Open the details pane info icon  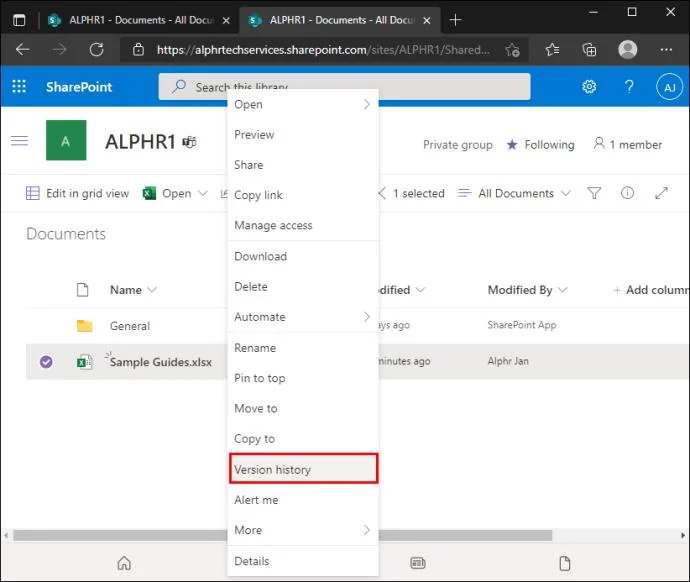[x=627, y=193]
